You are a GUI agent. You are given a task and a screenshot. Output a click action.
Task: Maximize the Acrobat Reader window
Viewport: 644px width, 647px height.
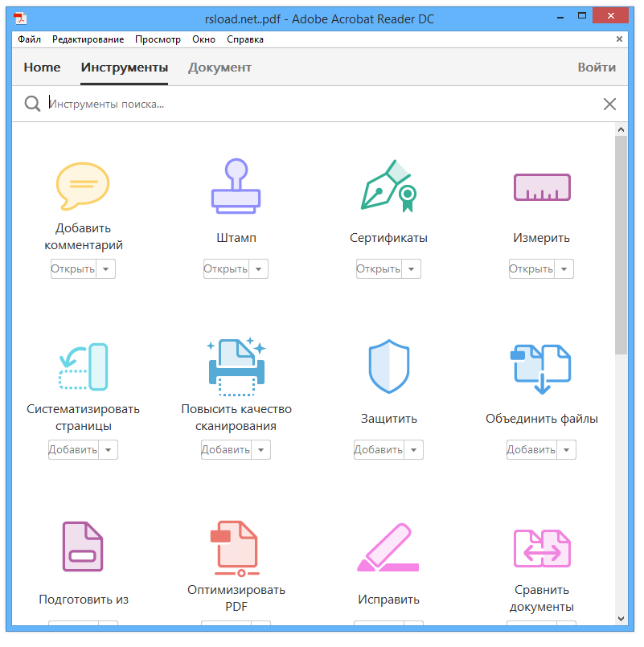pos(581,16)
